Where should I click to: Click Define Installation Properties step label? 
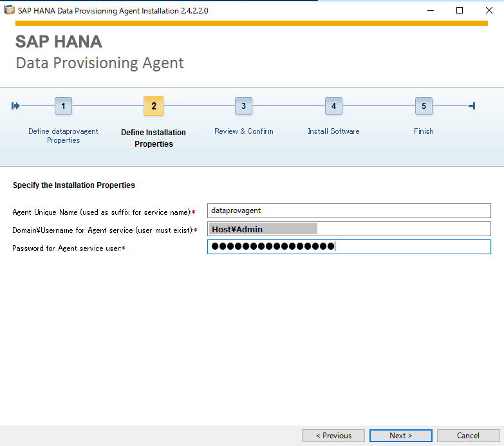pyautogui.click(x=154, y=138)
